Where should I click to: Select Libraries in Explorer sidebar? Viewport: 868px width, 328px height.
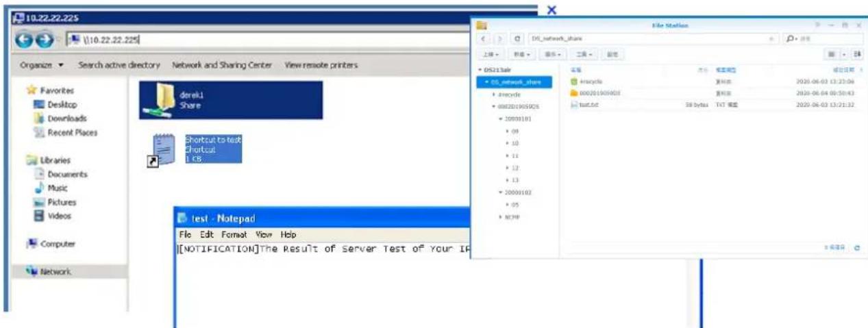click(49, 160)
